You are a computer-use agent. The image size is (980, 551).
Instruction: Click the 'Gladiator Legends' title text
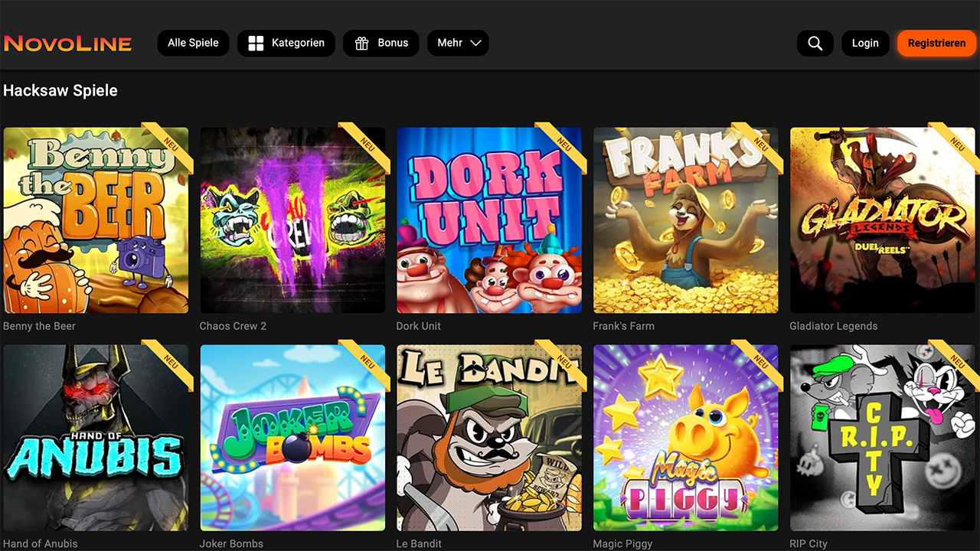[x=834, y=326]
